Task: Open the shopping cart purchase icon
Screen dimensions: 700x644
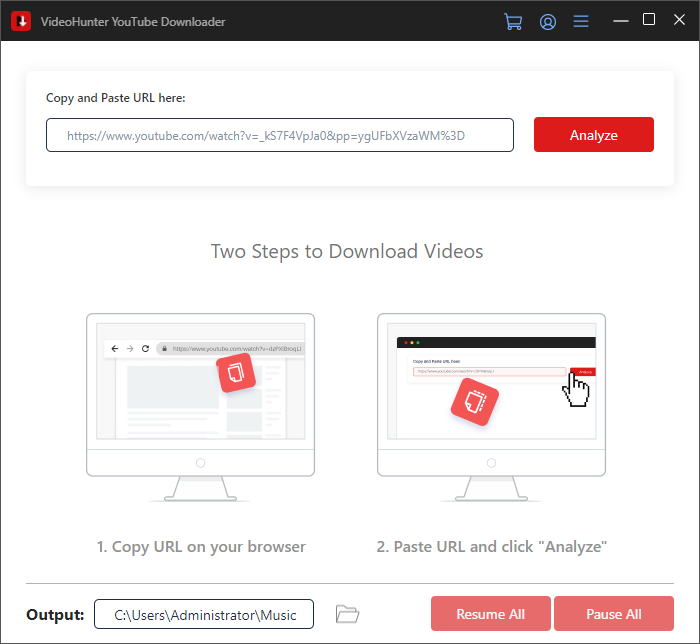Action: tap(514, 21)
